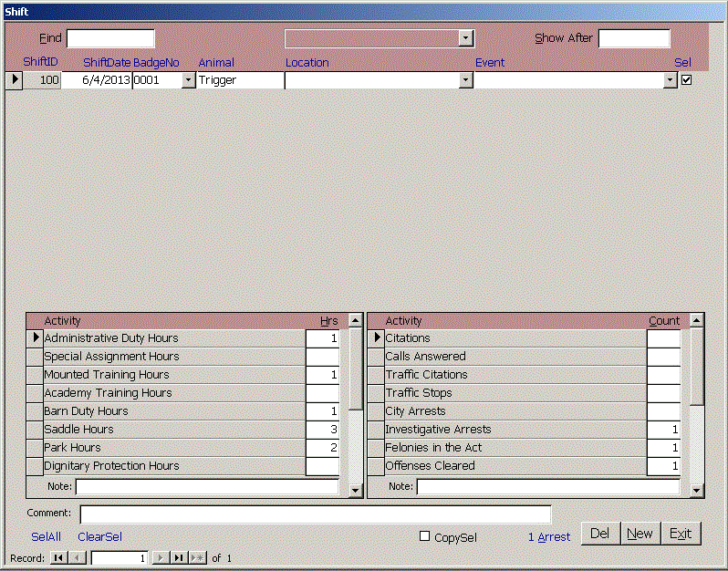Screen dimensions: 728x571
Task: Click the ClearSel link
Action: point(99,536)
